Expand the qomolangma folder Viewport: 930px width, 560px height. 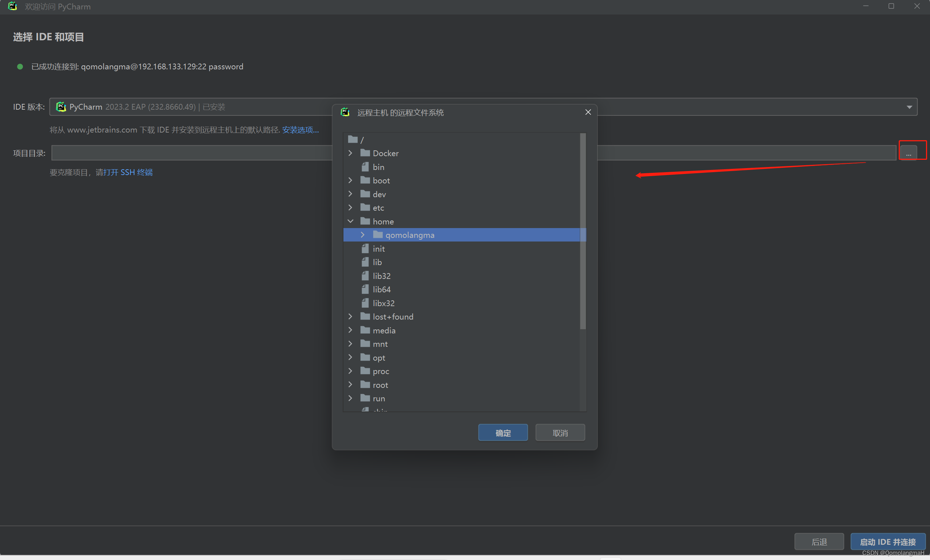(363, 235)
